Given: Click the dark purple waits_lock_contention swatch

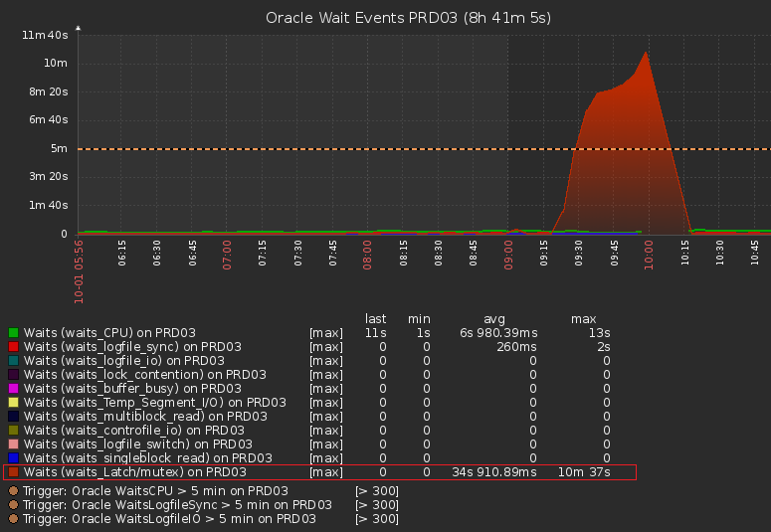Looking at the screenshot, I should pos(13,375).
